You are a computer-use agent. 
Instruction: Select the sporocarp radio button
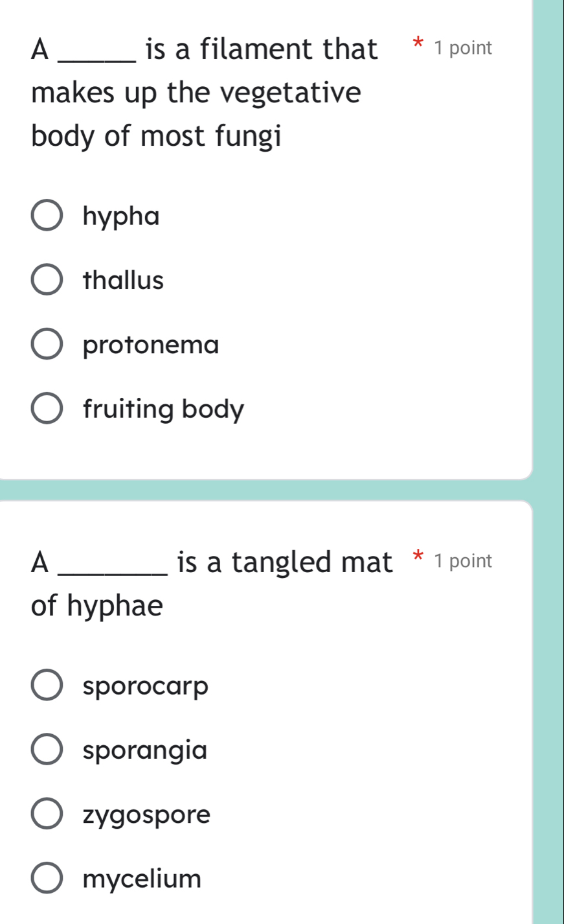[47, 686]
